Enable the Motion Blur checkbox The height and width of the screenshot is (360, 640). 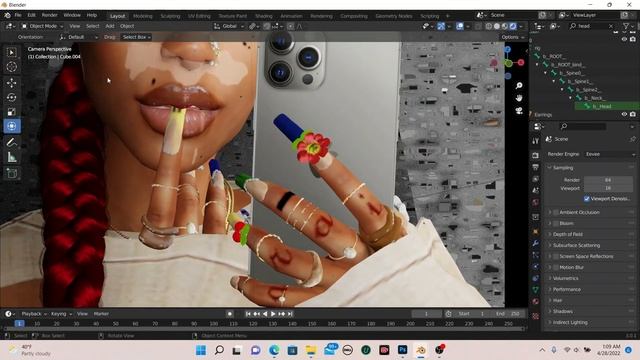pos(556,267)
